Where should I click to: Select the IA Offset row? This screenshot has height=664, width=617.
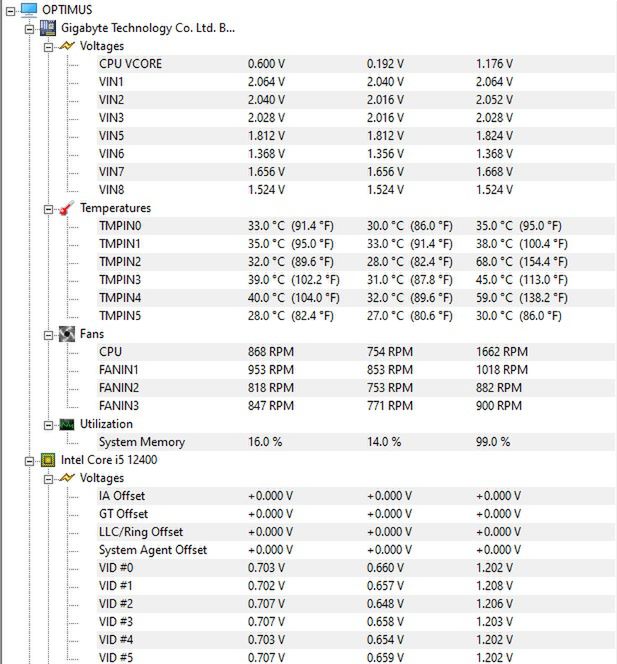[356, 496]
